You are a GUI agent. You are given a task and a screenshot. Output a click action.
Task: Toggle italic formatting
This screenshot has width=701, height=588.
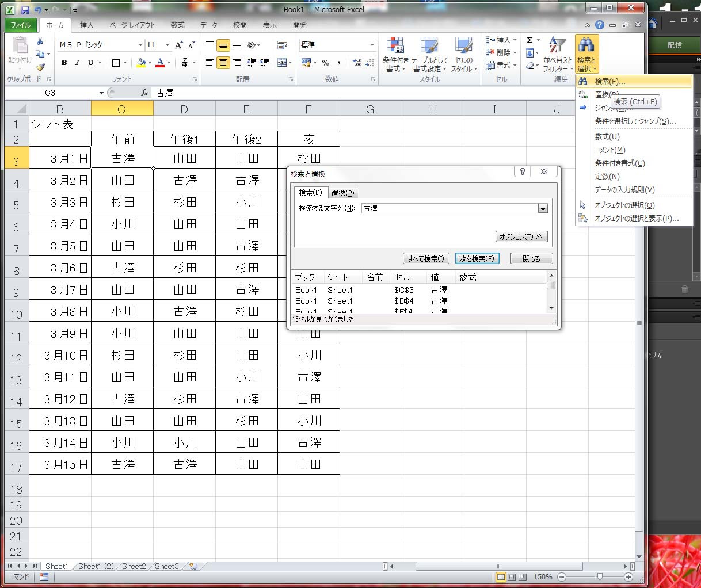pyautogui.click(x=77, y=63)
